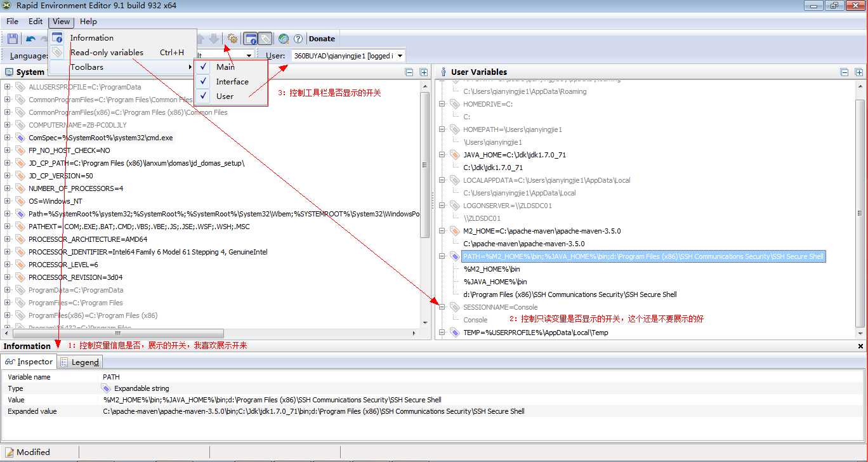Image resolution: width=868 pixels, height=462 pixels.
Task: Open the Help menu
Action: click(88, 22)
